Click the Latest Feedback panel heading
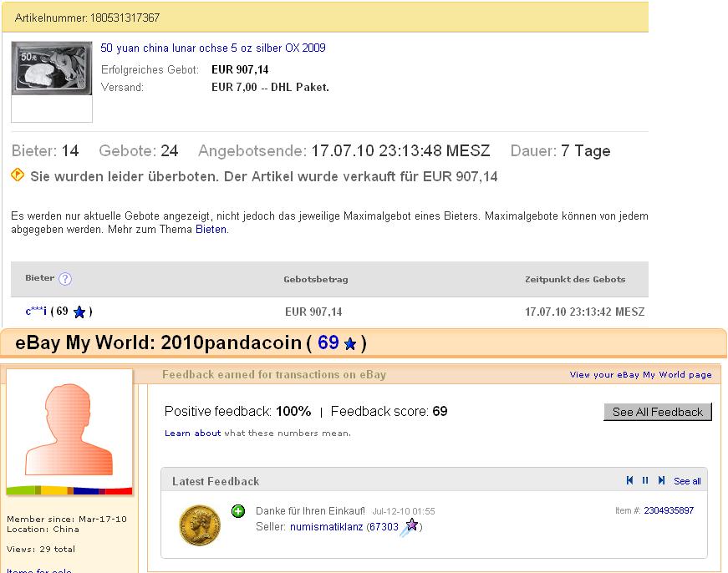This screenshot has height=573, width=728. click(216, 481)
